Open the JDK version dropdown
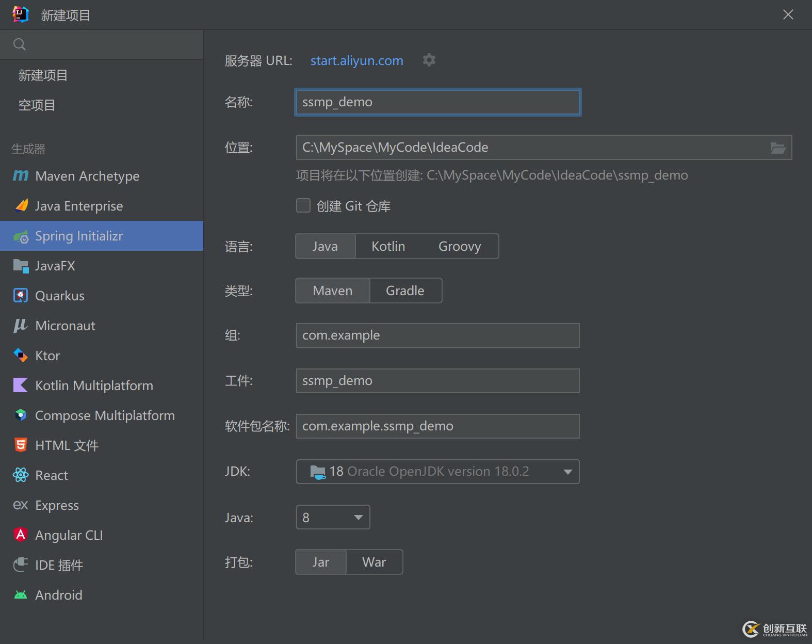This screenshot has width=812, height=644. pyautogui.click(x=567, y=472)
